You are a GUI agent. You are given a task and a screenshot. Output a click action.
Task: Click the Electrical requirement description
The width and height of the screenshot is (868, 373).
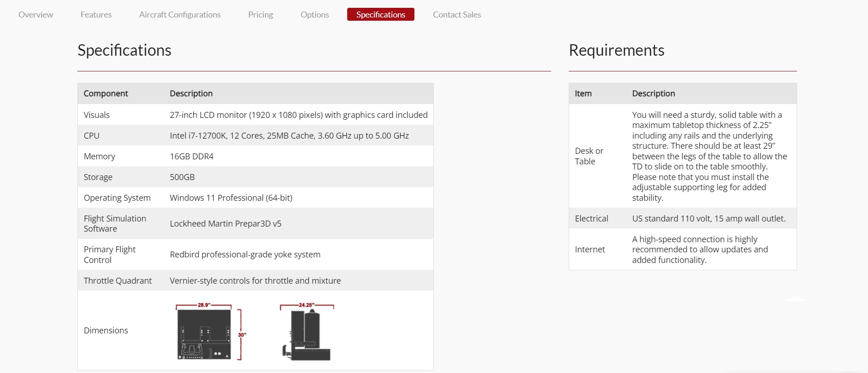click(709, 219)
